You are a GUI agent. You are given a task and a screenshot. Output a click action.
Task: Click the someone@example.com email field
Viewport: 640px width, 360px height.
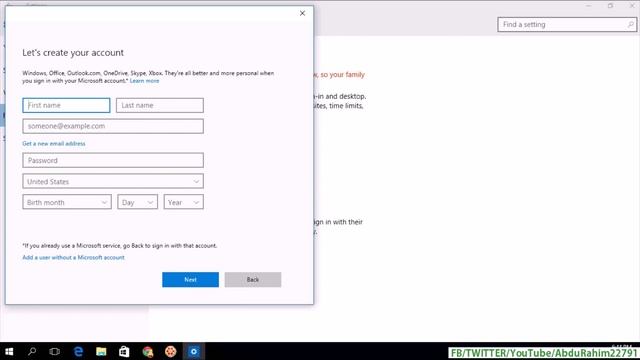click(113, 126)
